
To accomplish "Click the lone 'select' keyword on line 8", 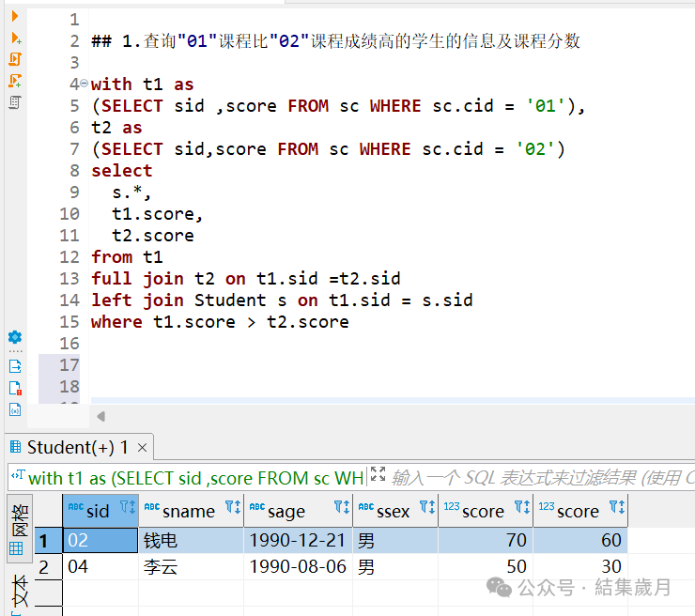I will tap(121, 171).
